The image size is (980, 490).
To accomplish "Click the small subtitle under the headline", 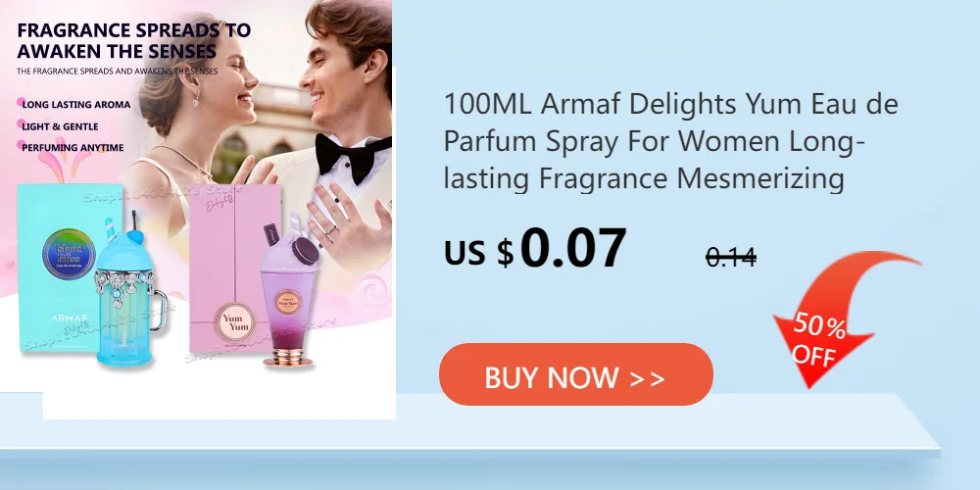I will click(x=117, y=72).
